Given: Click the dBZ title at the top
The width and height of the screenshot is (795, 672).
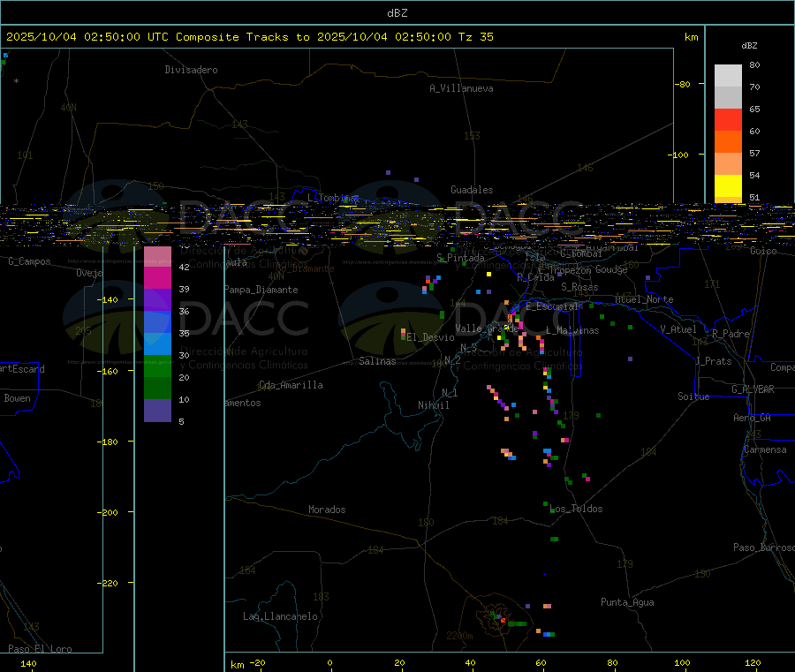Looking at the screenshot, I should tap(397, 13).
